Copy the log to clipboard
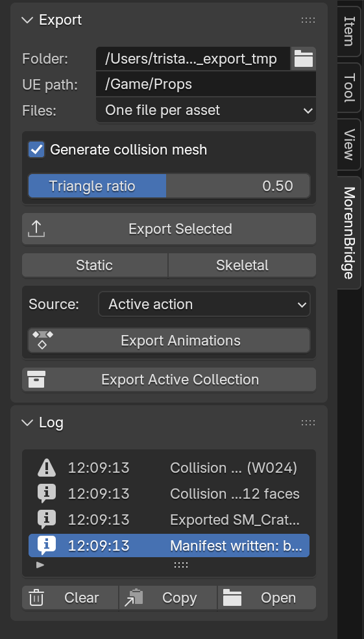Screen dimensions: 364x639 click(168, 598)
